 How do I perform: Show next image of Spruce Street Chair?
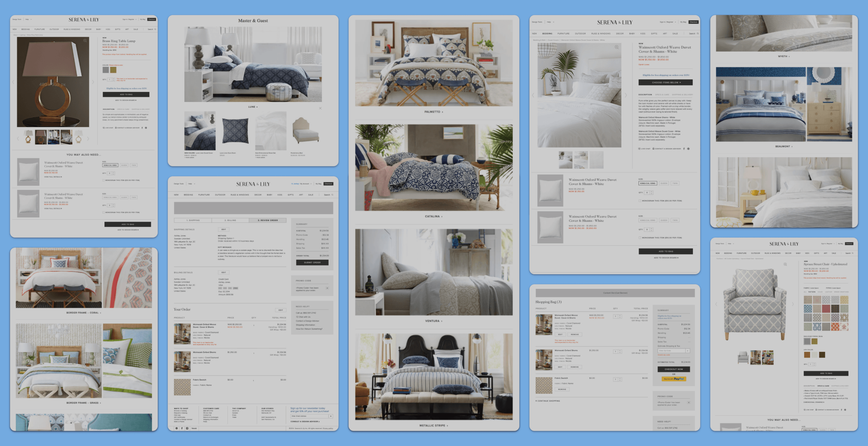coord(793,304)
